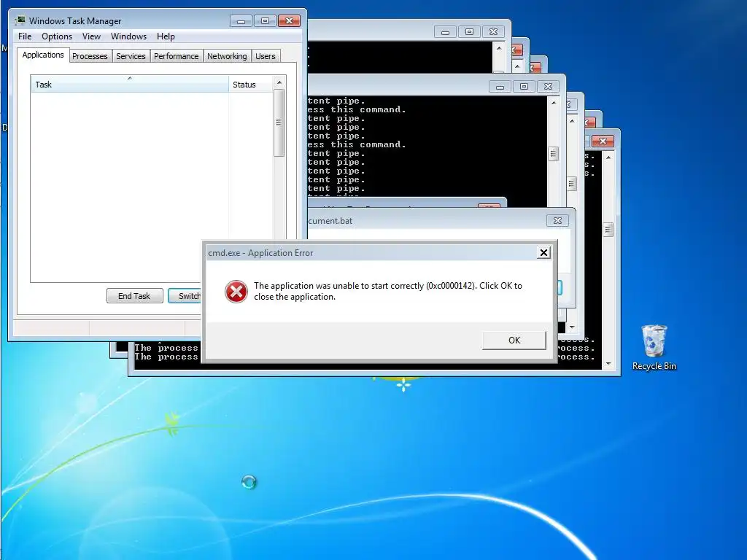Viewport: 747px width, 560px height.
Task: Maximize the Windows Task Manager window
Action: click(266, 21)
